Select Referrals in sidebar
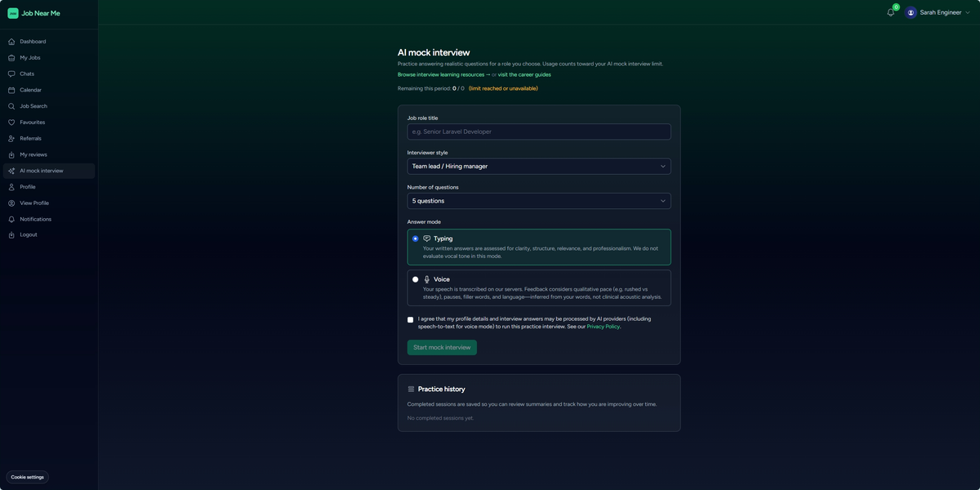The width and height of the screenshot is (980, 490). [49, 139]
